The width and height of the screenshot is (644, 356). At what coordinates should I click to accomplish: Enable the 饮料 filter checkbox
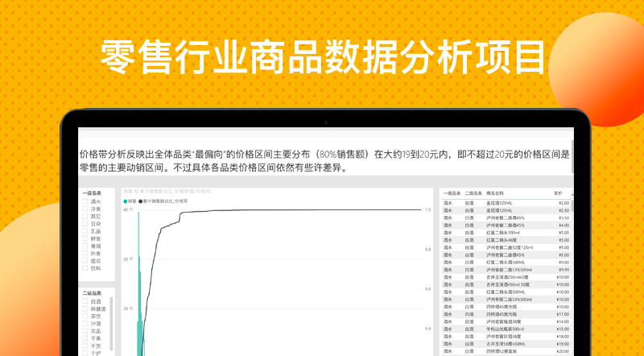tap(85, 268)
